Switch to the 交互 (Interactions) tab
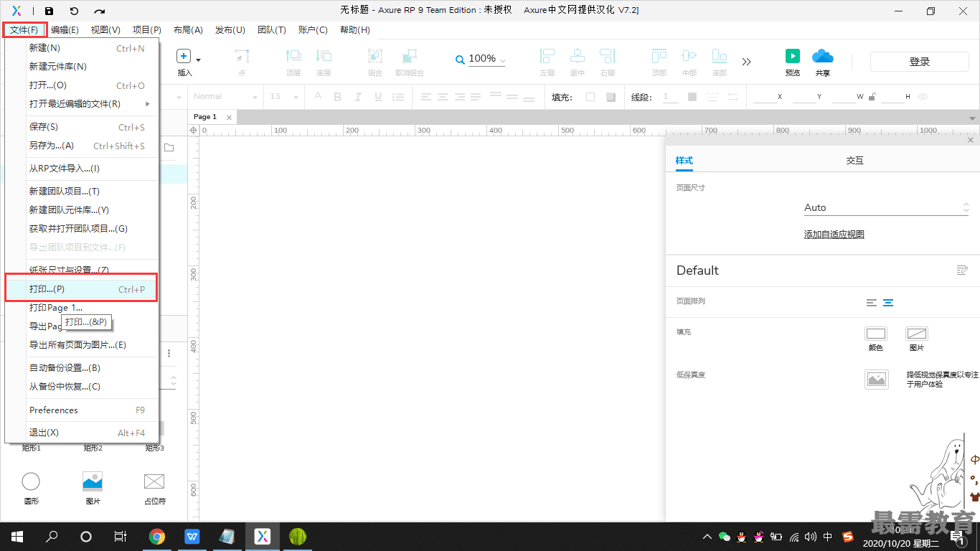Screen dimensions: 980x551 pos(854,161)
